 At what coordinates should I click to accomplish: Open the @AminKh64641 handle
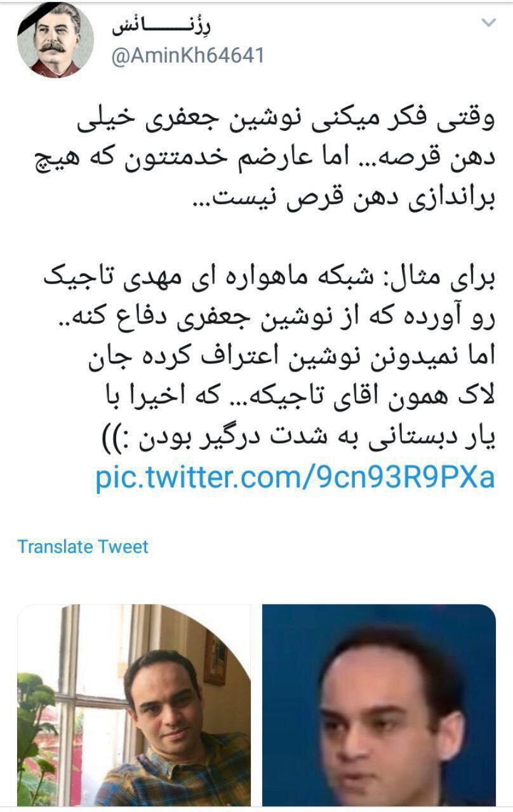pos(188,56)
